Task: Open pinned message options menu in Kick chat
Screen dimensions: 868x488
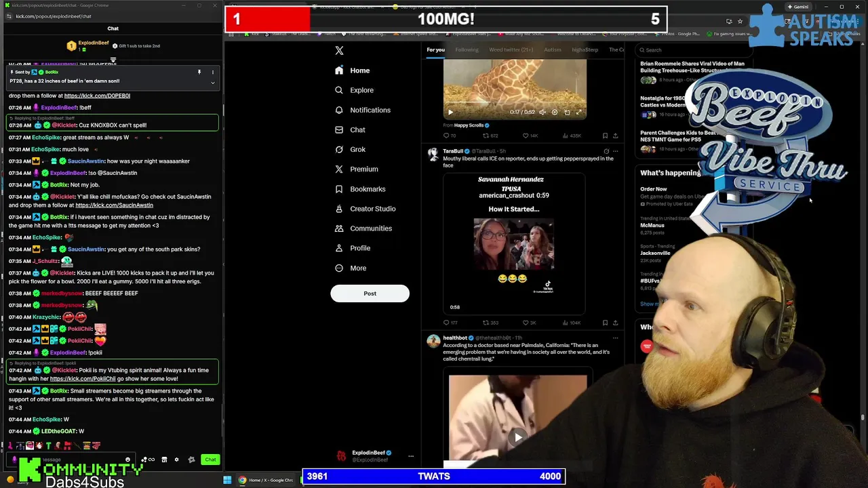Action: click(x=212, y=72)
